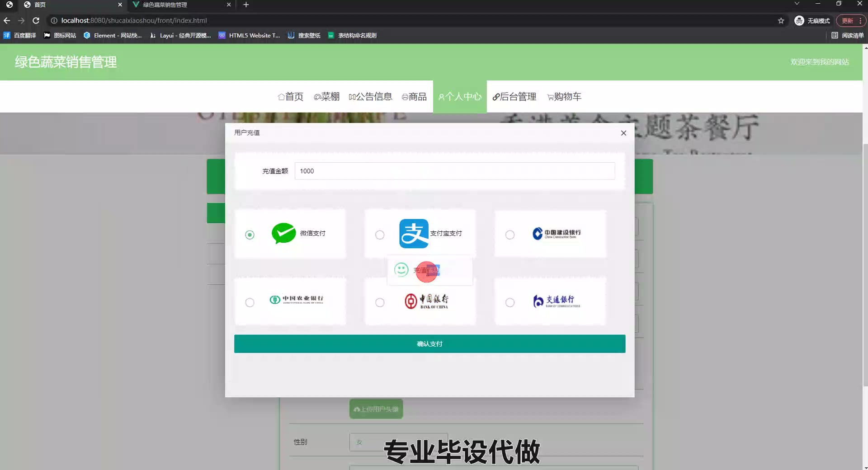Close the 首页 browser tab
The height and width of the screenshot is (470, 868).
click(120, 5)
